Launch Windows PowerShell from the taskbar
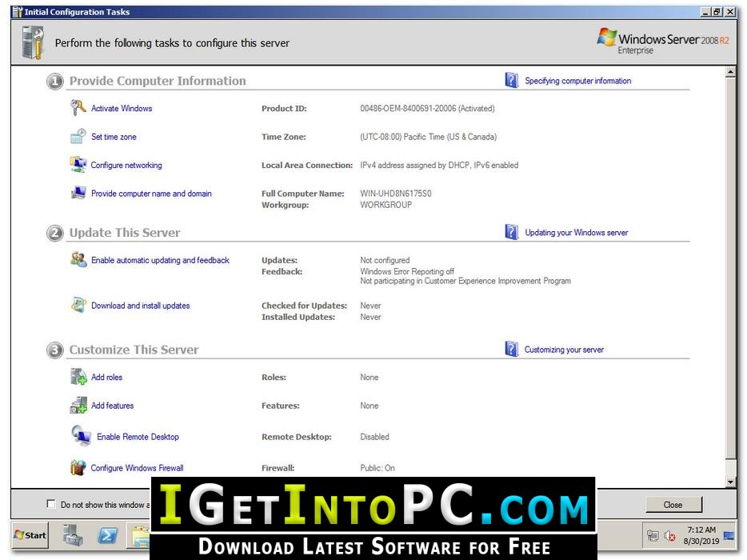Screen dimensions: 747x560 pyautogui.click(x=108, y=536)
